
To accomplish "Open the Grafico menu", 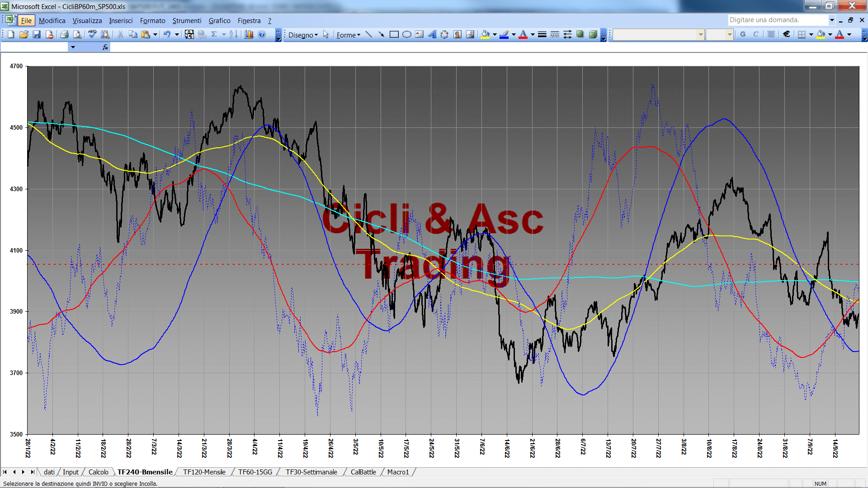I will [x=219, y=21].
